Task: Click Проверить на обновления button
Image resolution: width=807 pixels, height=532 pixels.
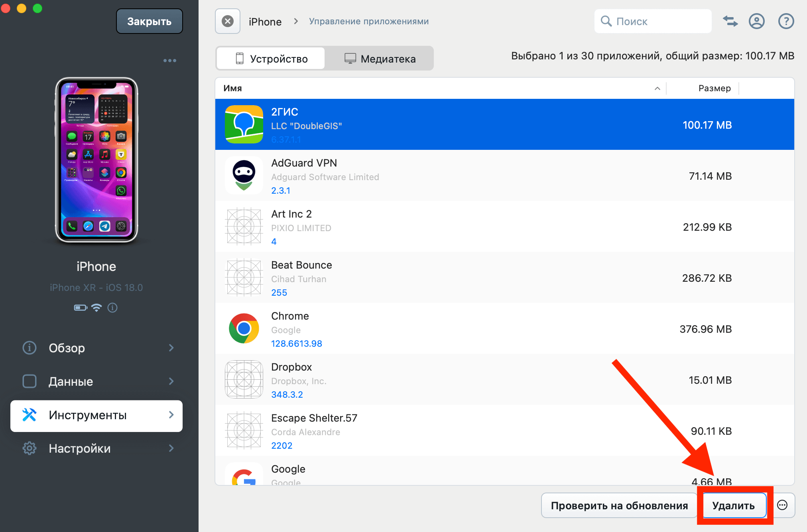Action: 619,505
